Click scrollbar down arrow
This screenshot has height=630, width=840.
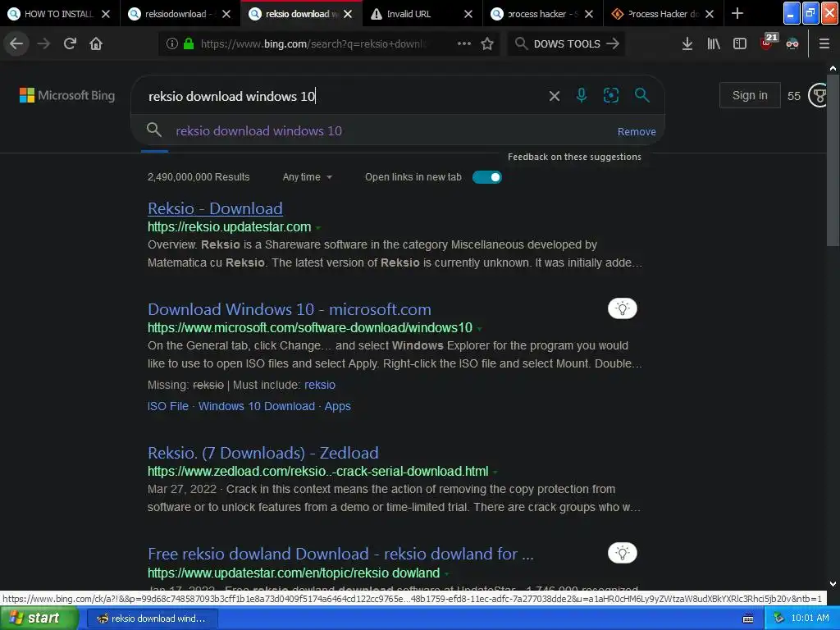coord(833,584)
